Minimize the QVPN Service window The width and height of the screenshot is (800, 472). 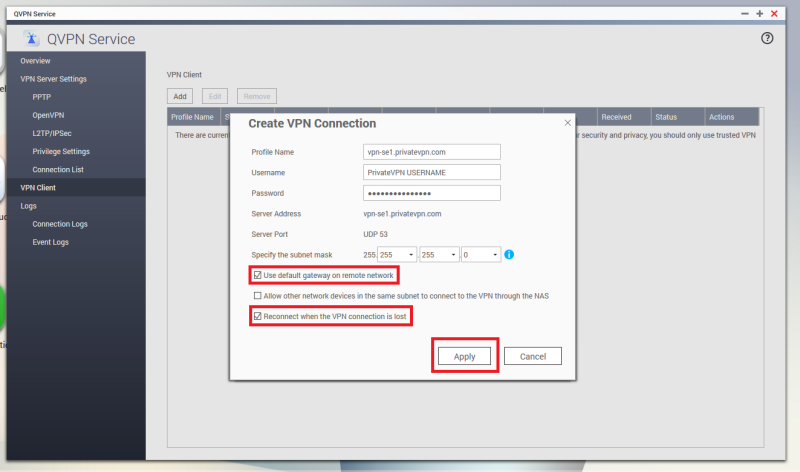pos(745,14)
